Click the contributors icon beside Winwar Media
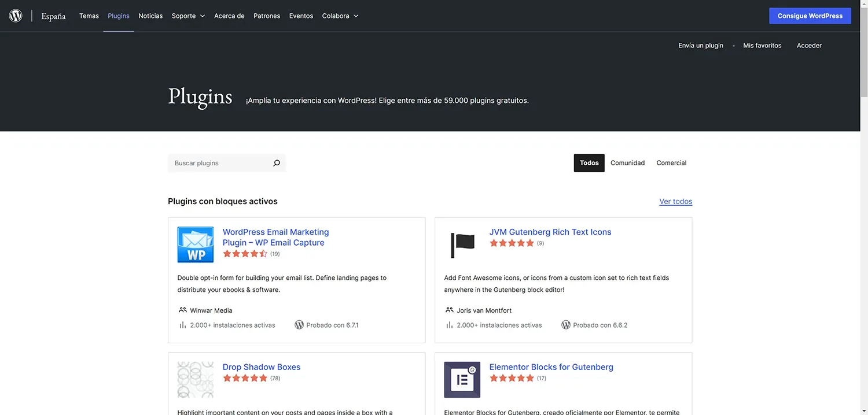The image size is (868, 415). click(181, 310)
